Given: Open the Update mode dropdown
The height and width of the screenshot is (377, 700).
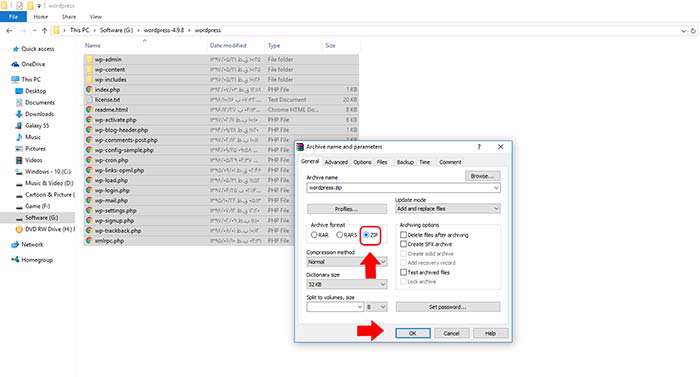Looking at the screenshot, I should coord(447,209).
